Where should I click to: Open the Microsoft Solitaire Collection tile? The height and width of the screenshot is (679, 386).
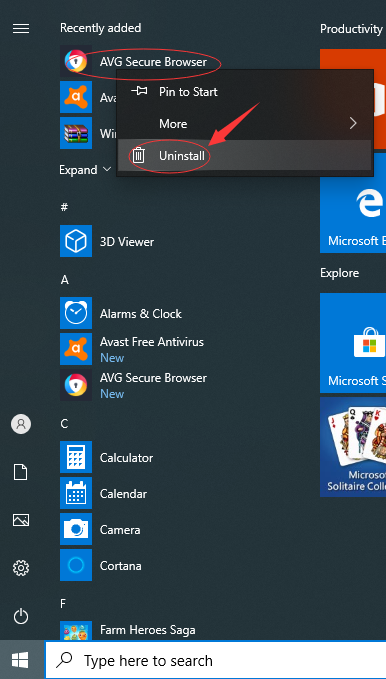click(353, 447)
